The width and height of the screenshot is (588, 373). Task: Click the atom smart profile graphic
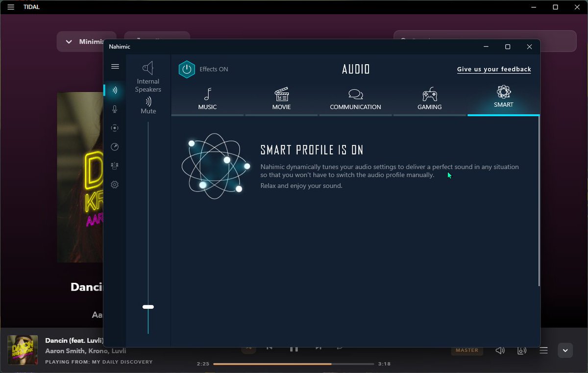tap(216, 166)
